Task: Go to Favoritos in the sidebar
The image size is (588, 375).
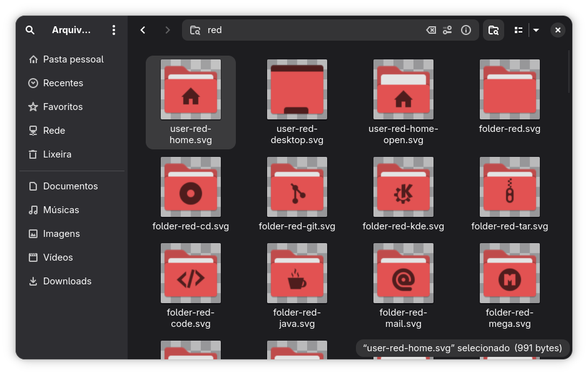Action: point(63,107)
